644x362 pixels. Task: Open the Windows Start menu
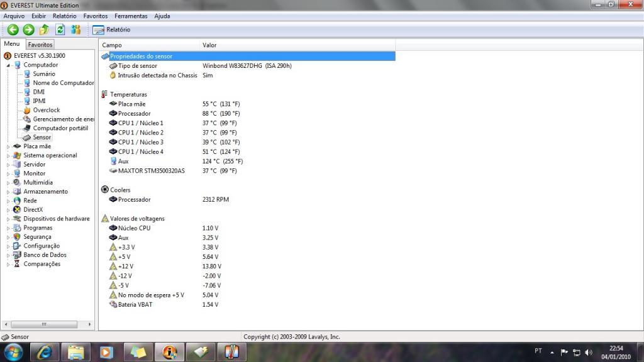(14, 352)
